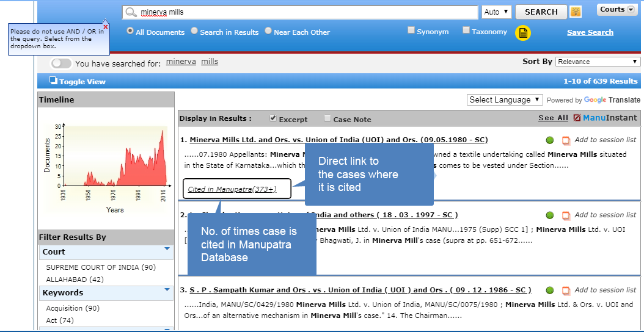The height and width of the screenshot is (332, 644).
Task: Tick the Case Note checkbox
Action: [327, 118]
